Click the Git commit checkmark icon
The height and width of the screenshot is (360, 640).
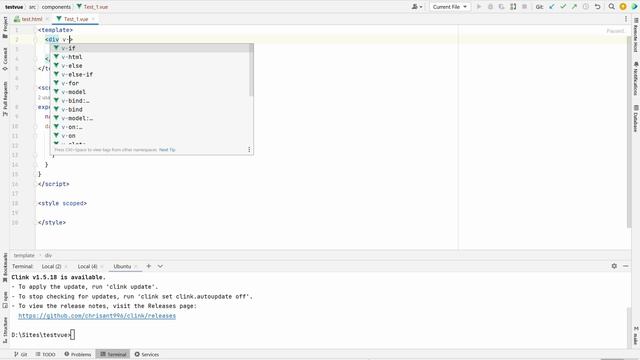pyautogui.click(x=563, y=7)
